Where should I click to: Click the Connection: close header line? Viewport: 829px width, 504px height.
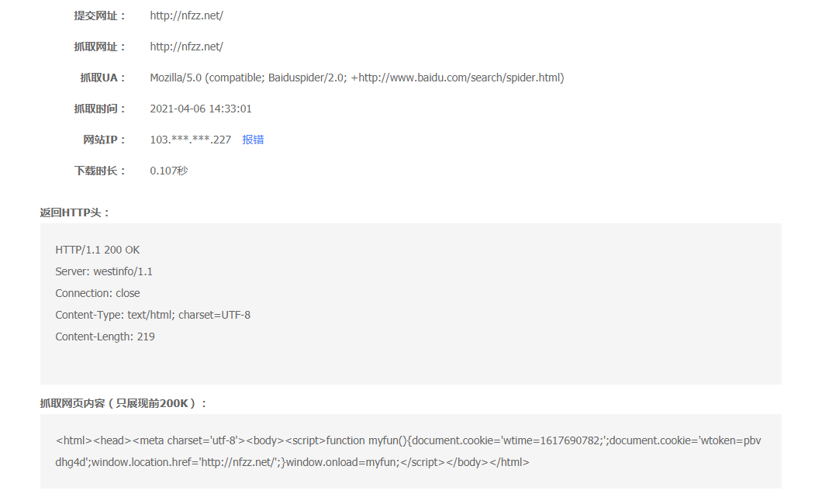[x=98, y=293]
